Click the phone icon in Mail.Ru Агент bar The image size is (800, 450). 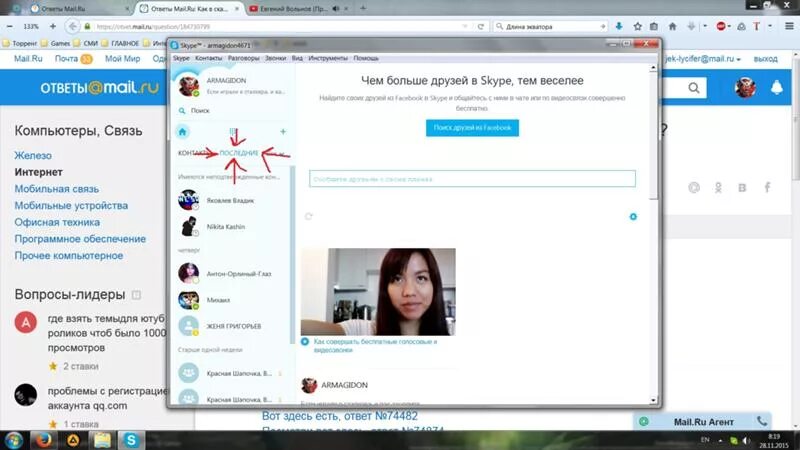click(762, 421)
